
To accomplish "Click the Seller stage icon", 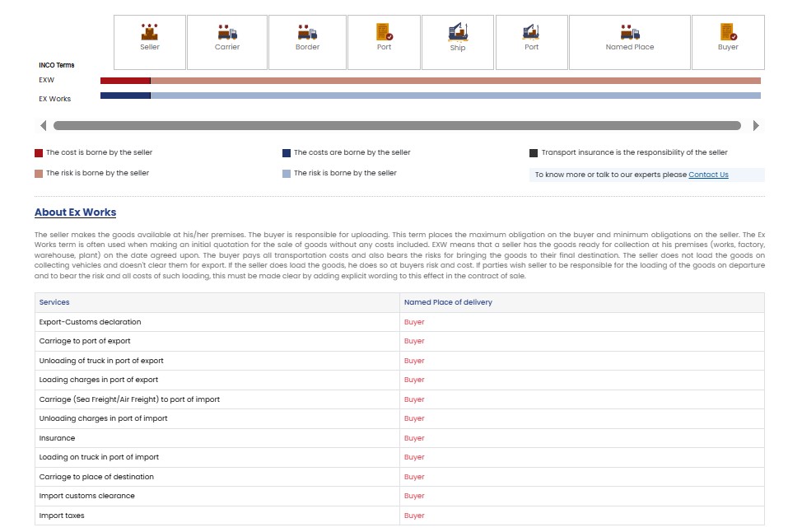I will tap(149, 33).
